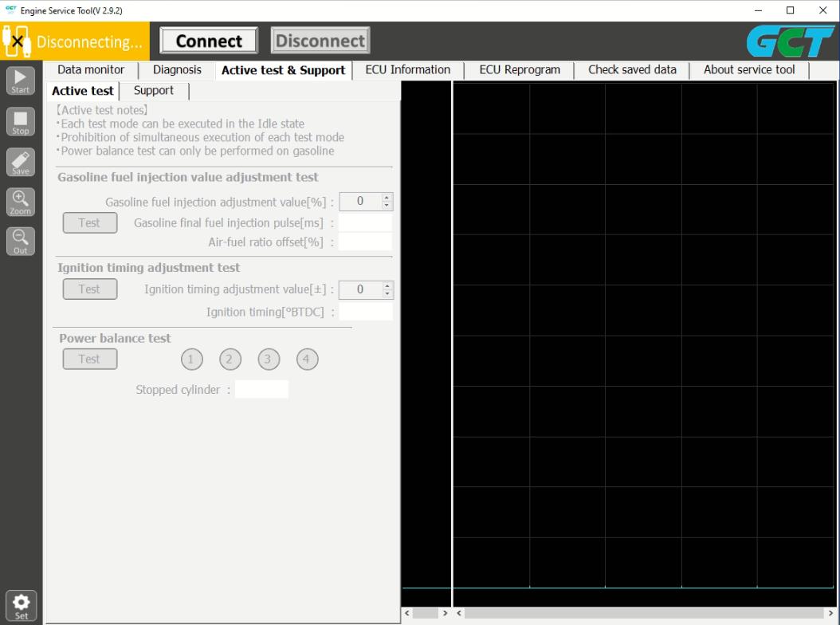This screenshot has height=625, width=840.
Task: Select cylinder 3 in Power balance test
Action: pos(269,359)
